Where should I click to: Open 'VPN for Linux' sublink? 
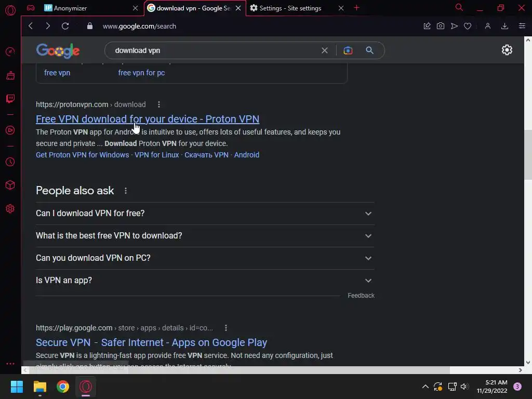click(157, 155)
